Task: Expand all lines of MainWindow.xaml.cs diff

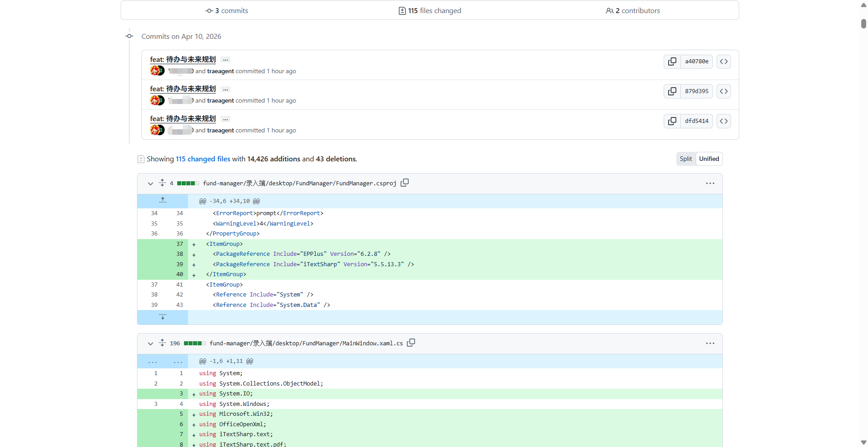Action: tap(162, 343)
